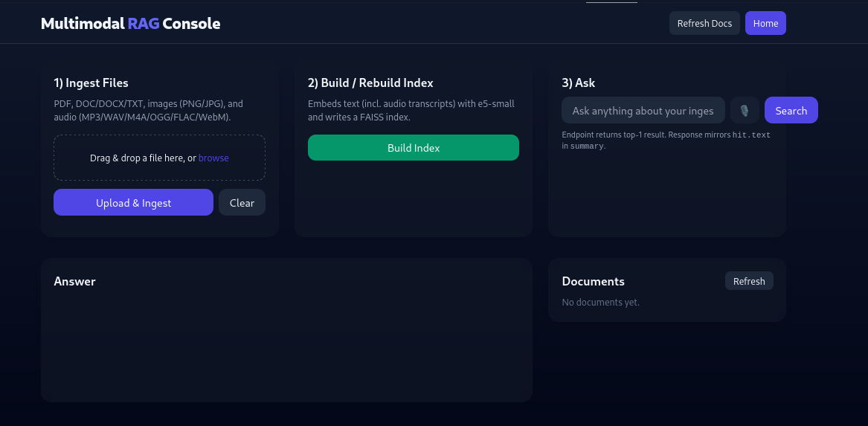Image resolution: width=868 pixels, height=426 pixels.
Task: Focus the Ask anything question field
Action: (x=643, y=111)
